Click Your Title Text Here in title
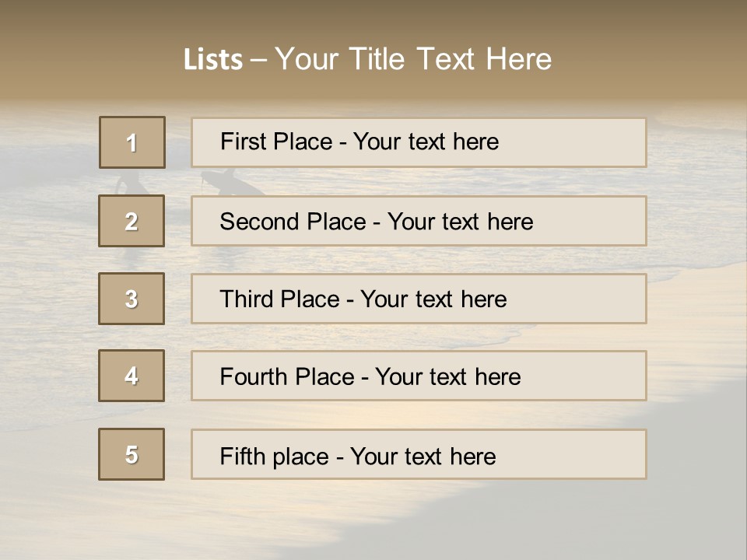 click(x=413, y=59)
